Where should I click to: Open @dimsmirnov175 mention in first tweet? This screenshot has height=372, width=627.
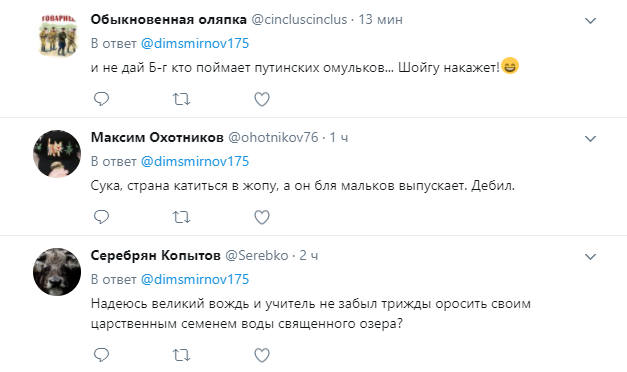(195, 43)
